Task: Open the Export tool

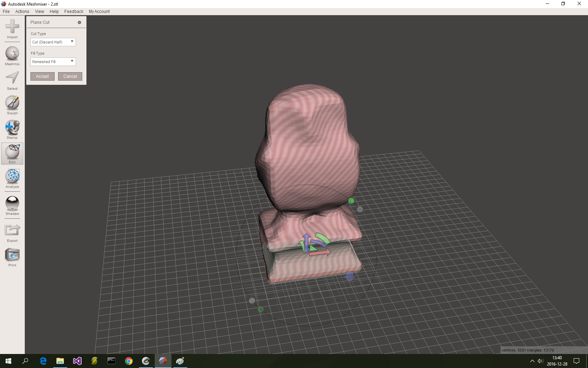Action: [x=12, y=231]
